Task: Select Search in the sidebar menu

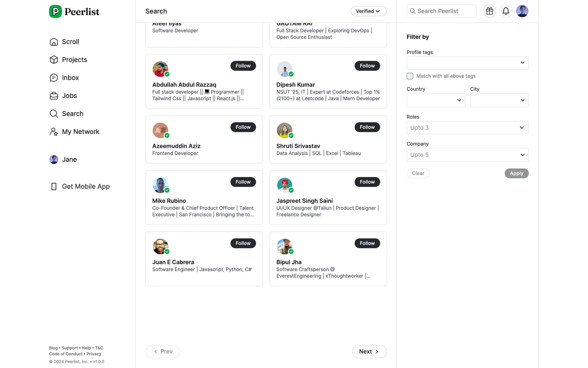Action: (x=73, y=114)
